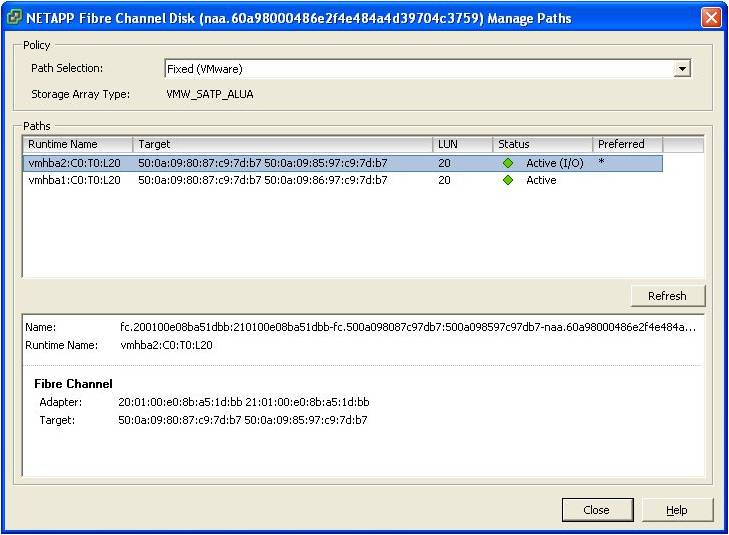The image size is (729, 535).
Task: Sort by the Status column header
Action: click(542, 145)
